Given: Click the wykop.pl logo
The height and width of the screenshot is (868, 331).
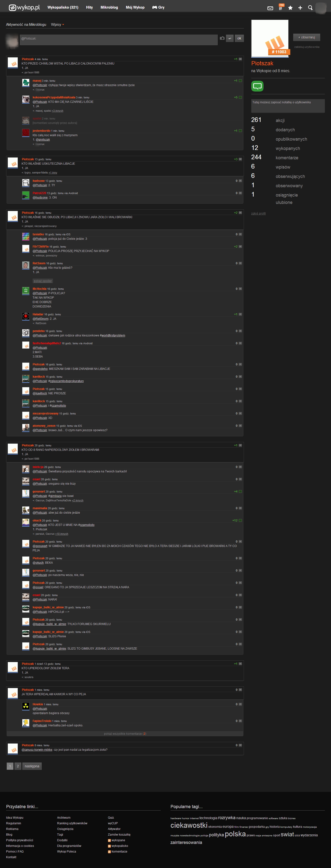Looking at the screenshot, I should [x=24, y=7].
